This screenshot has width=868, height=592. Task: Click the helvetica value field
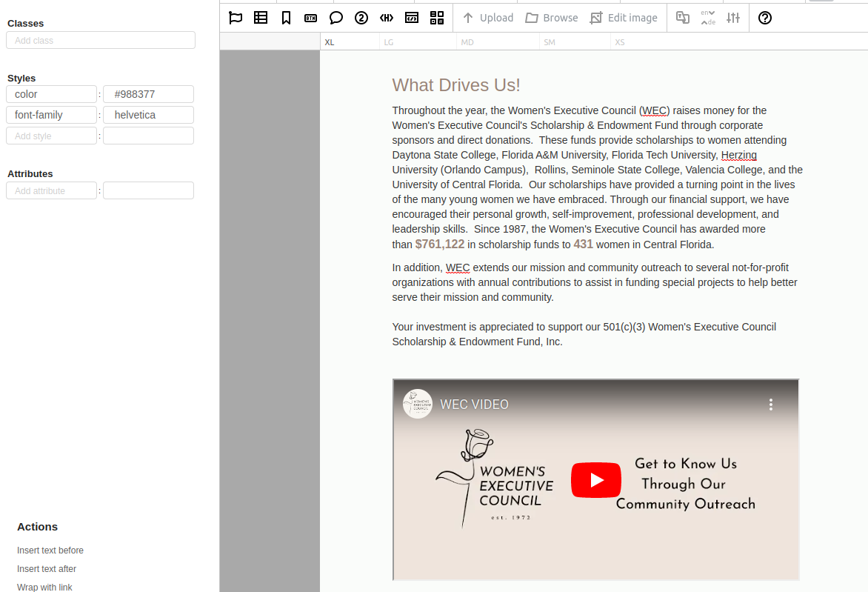[x=148, y=115]
